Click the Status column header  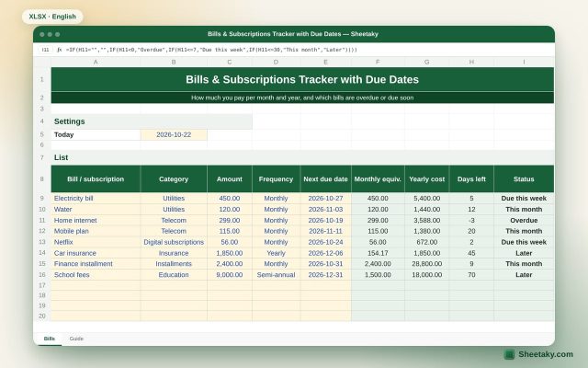pos(524,179)
